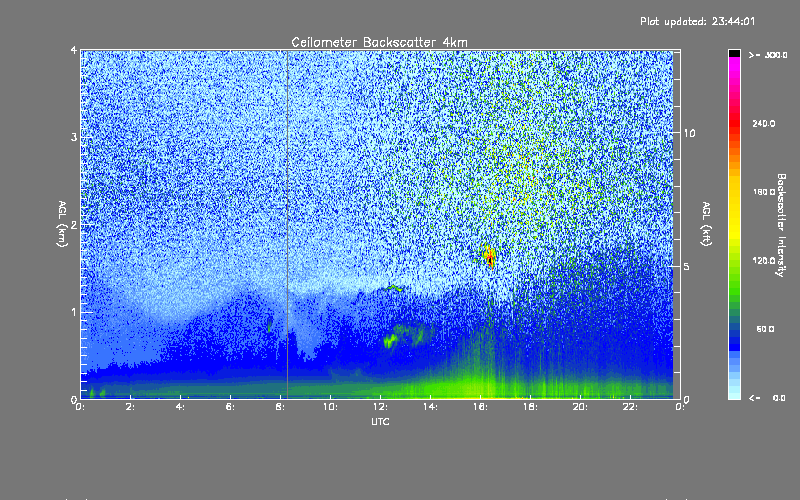
Task: Click the '>= 300.0' colorbar value
Action: pos(768,55)
